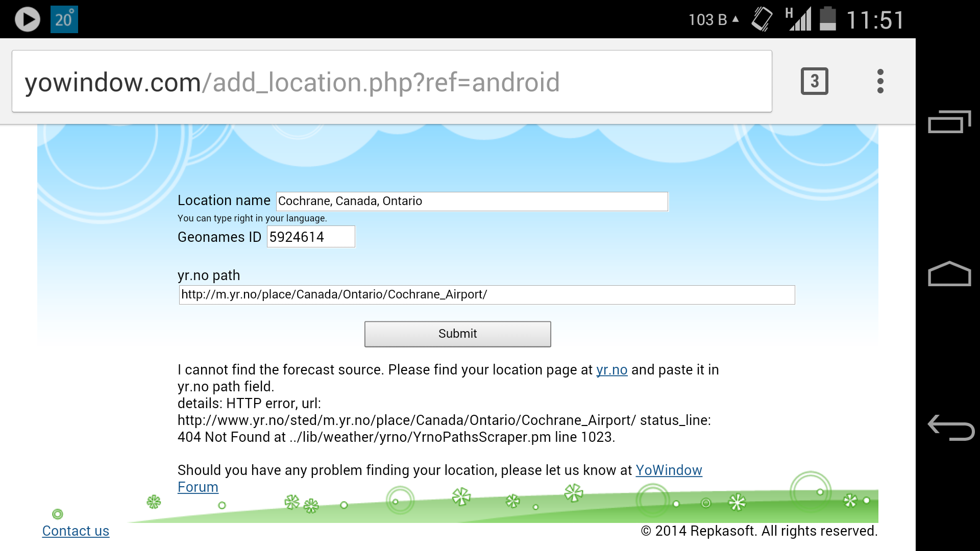This screenshot has width=980, height=551.
Task: Click the Submit button
Action: tap(457, 334)
